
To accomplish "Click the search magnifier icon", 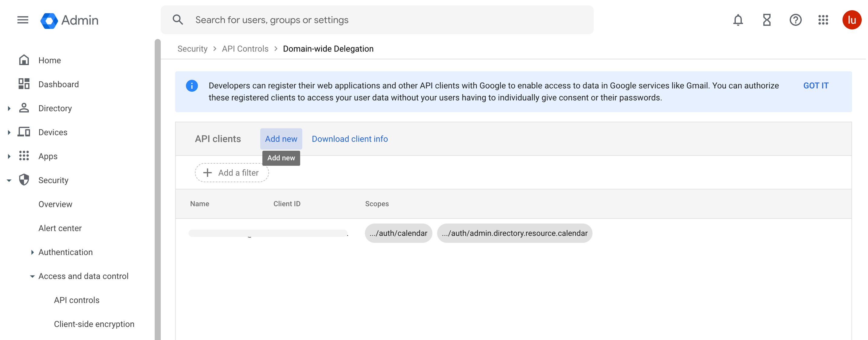I will click(178, 20).
